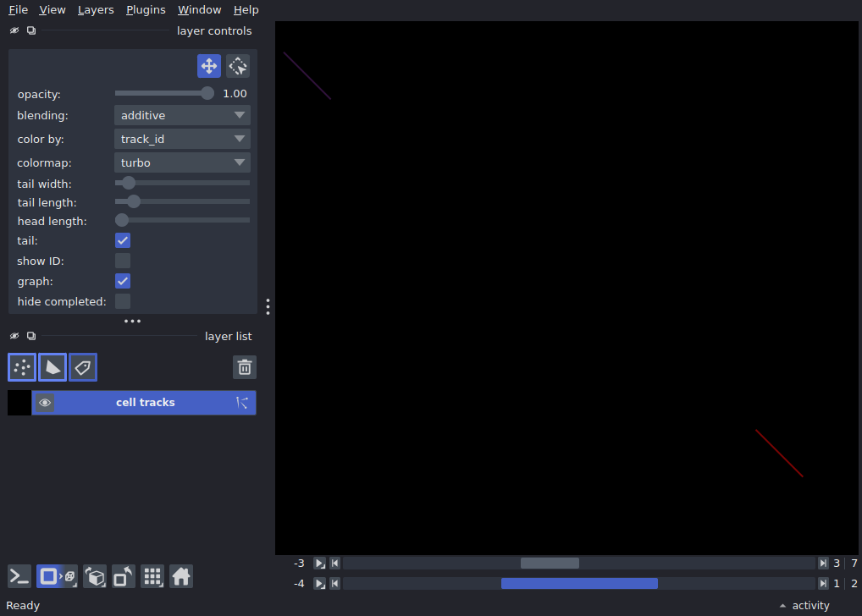
Task: Hide layer controls panel with eye-slash icon
Action: point(14,30)
